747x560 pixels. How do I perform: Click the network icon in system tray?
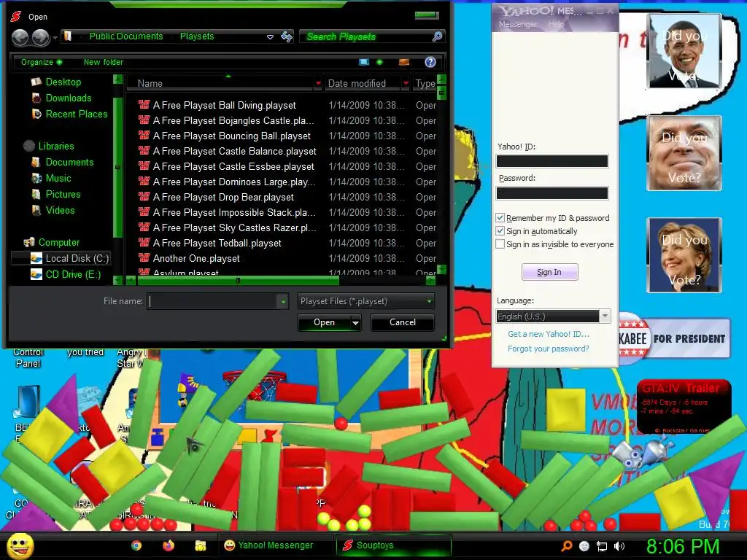[x=602, y=546]
